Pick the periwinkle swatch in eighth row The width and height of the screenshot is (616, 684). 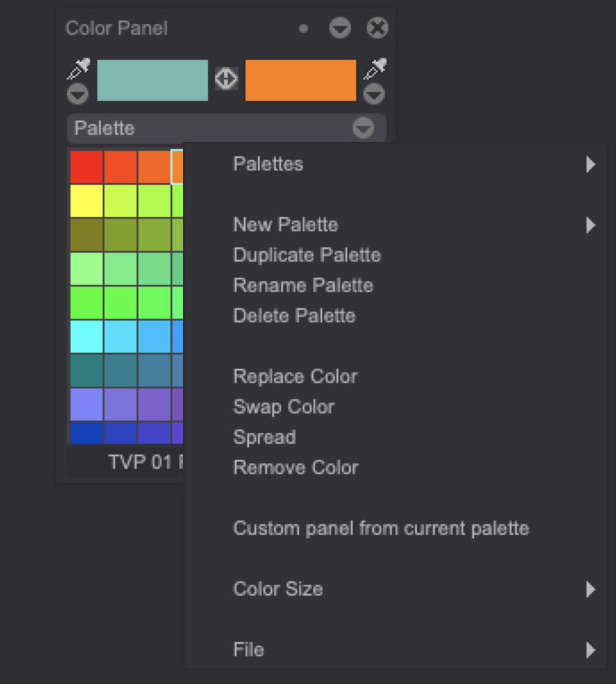click(x=87, y=405)
